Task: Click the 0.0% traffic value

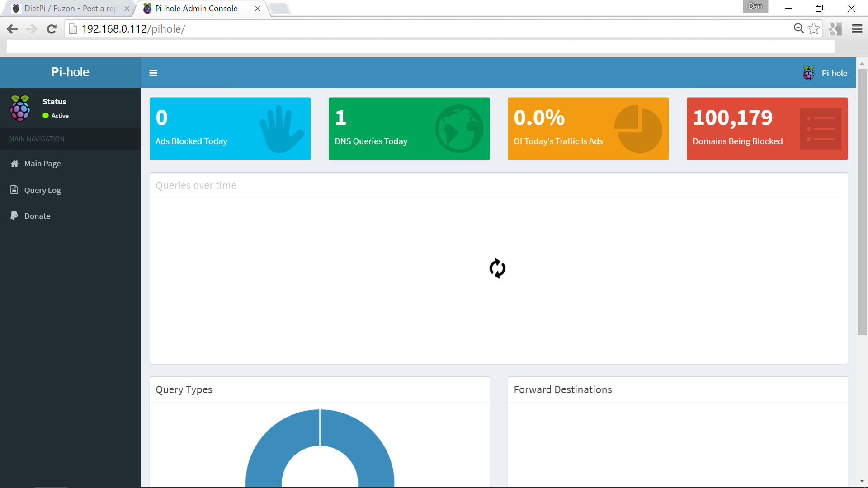Action: tap(539, 117)
